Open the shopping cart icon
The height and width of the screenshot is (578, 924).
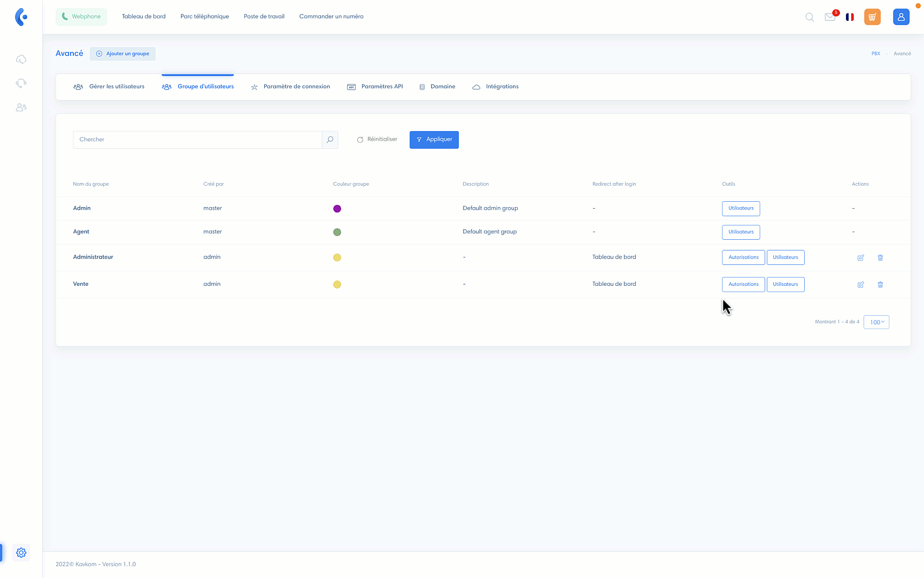coord(872,17)
